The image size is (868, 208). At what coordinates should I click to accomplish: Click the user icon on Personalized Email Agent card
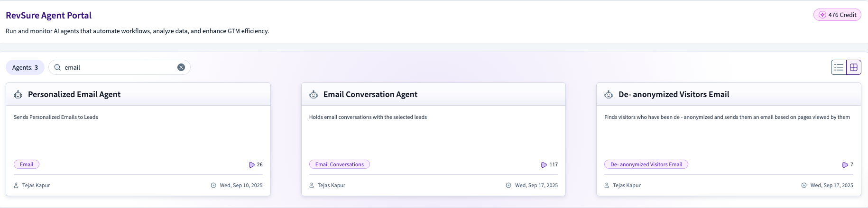coord(16,185)
